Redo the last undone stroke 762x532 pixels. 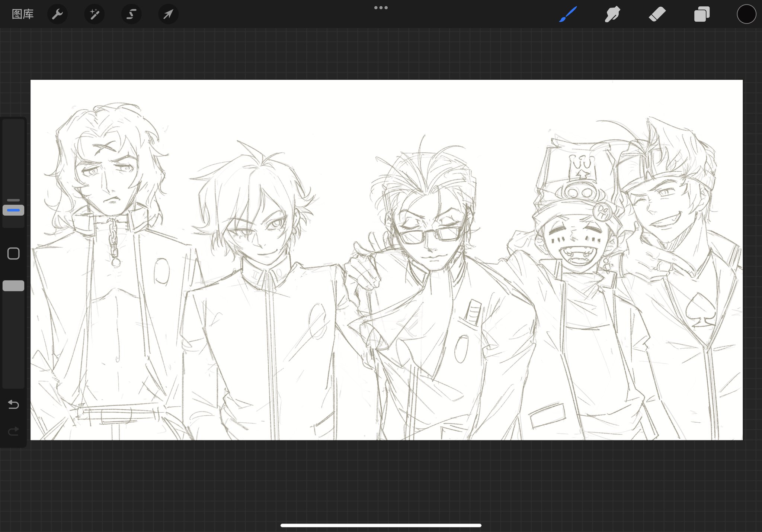point(13,431)
